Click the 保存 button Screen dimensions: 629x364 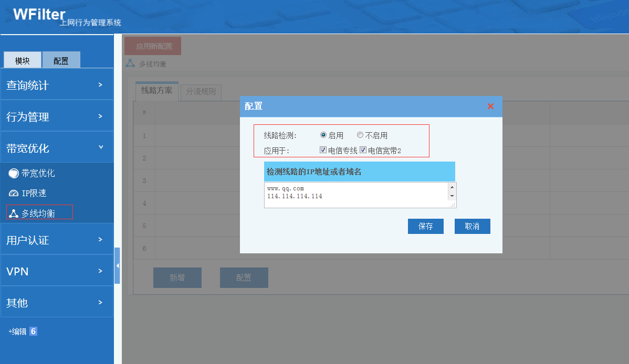coord(426,226)
